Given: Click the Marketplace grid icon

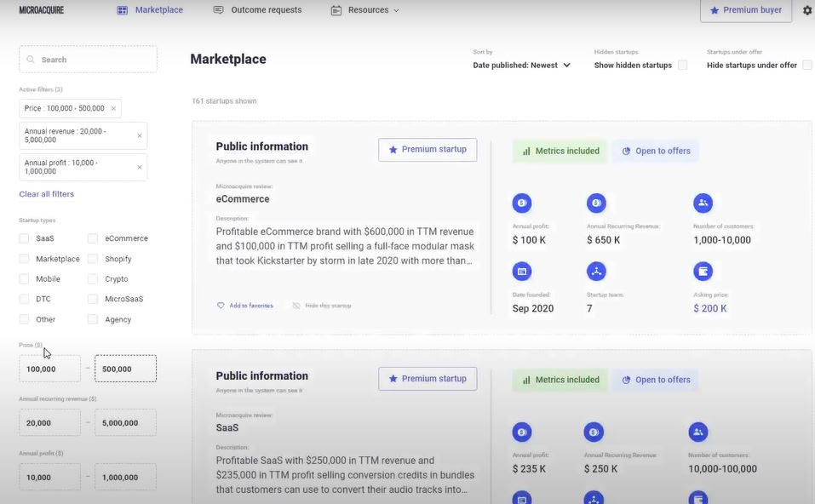Looking at the screenshot, I should (122, 10).
